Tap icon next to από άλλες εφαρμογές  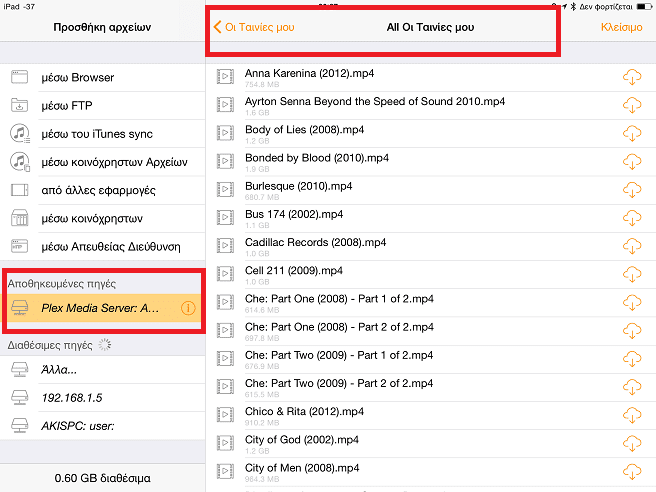pos(19,190)
